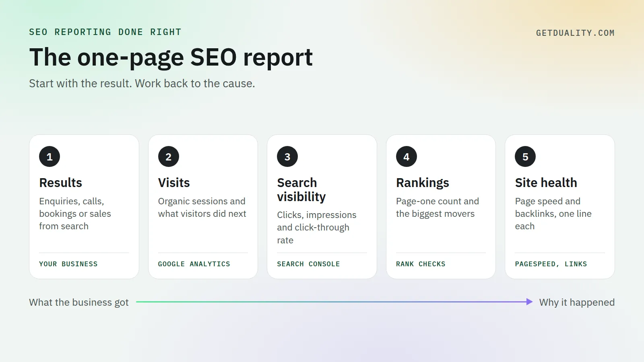Click the "Rankings" card heading
Image resolution: width=644 pixels, height=362 pixels.
(x=423, y=183)
